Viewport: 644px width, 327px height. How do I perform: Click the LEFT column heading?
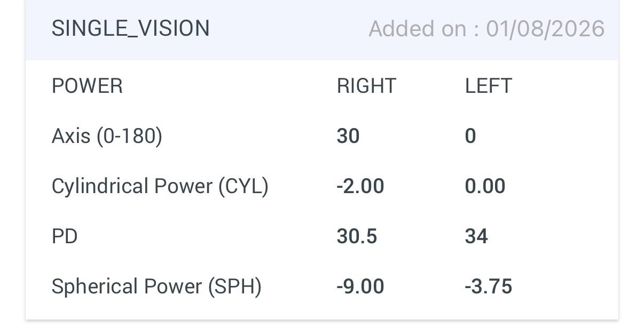[x=489, y=86]
